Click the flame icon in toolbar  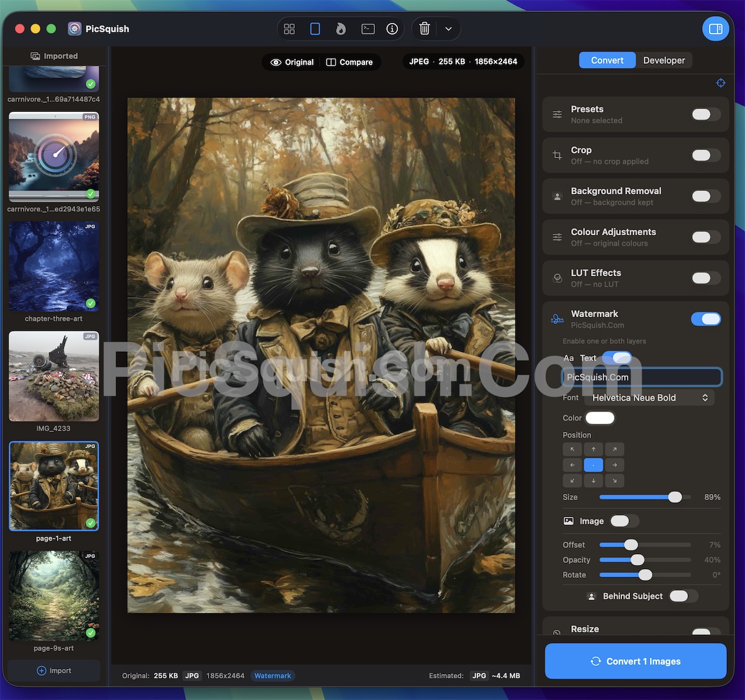point(341,29)
